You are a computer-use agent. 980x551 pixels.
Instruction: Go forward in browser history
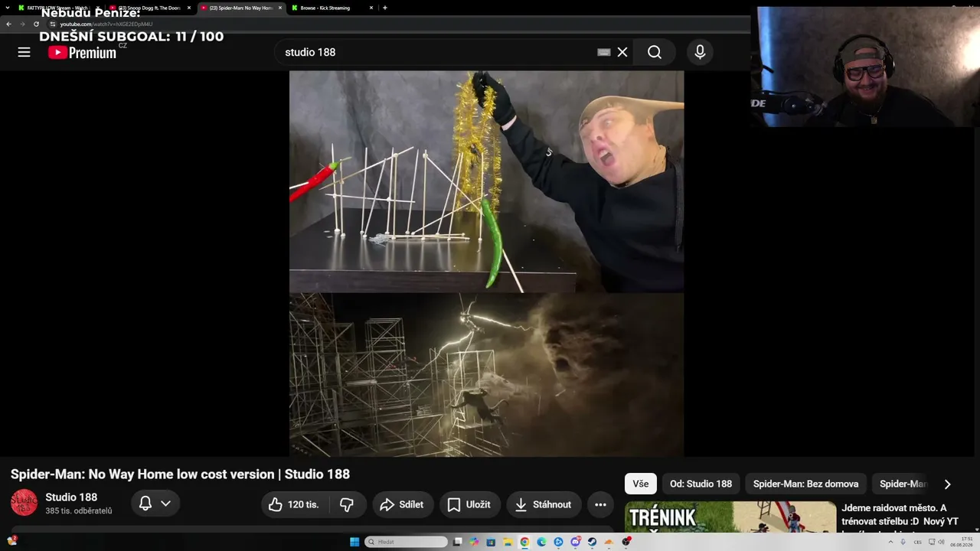(x=22, y=24)
